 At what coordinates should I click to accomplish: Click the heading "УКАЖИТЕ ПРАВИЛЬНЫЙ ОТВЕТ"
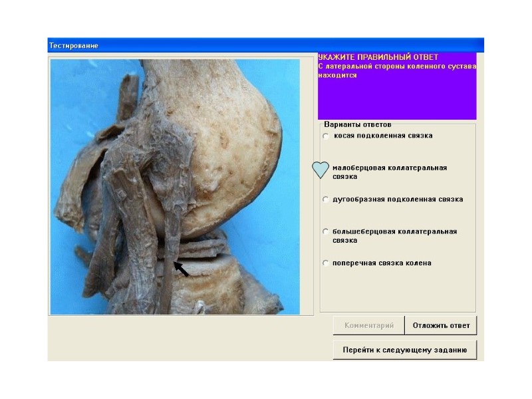click(x=378, y=57)
